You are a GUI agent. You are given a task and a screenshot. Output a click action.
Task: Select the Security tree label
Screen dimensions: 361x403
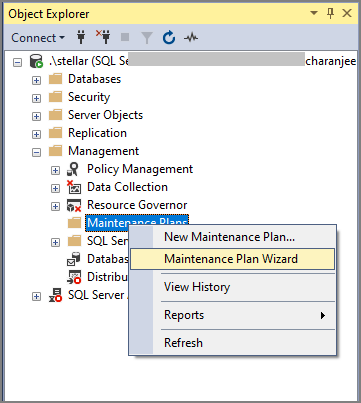pyautogui.click(x=89, y=97)
